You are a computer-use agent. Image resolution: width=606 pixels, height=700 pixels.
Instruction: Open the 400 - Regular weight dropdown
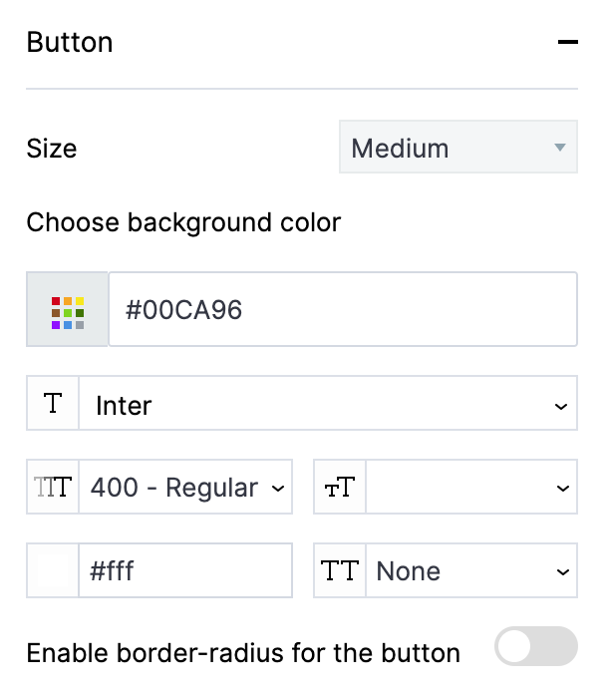[x=184, y=487]
